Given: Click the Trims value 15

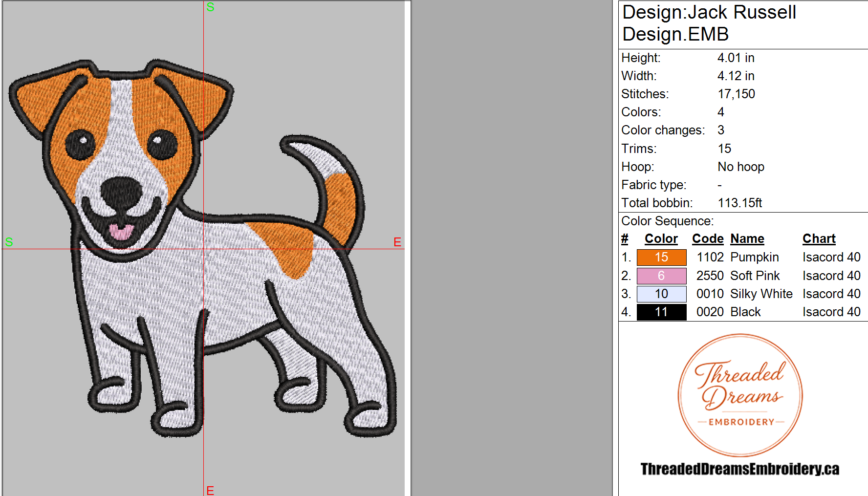Looking at the screenshot, I should coord(724,149).
